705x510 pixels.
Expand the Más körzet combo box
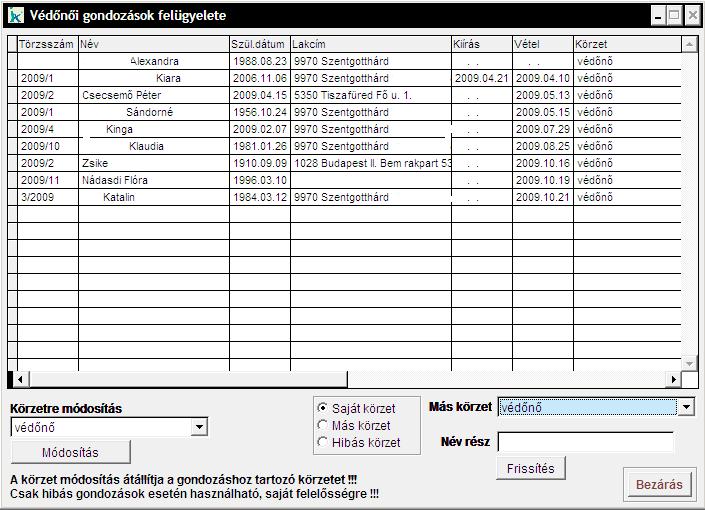pyautogui.click(x=685, y=407)
